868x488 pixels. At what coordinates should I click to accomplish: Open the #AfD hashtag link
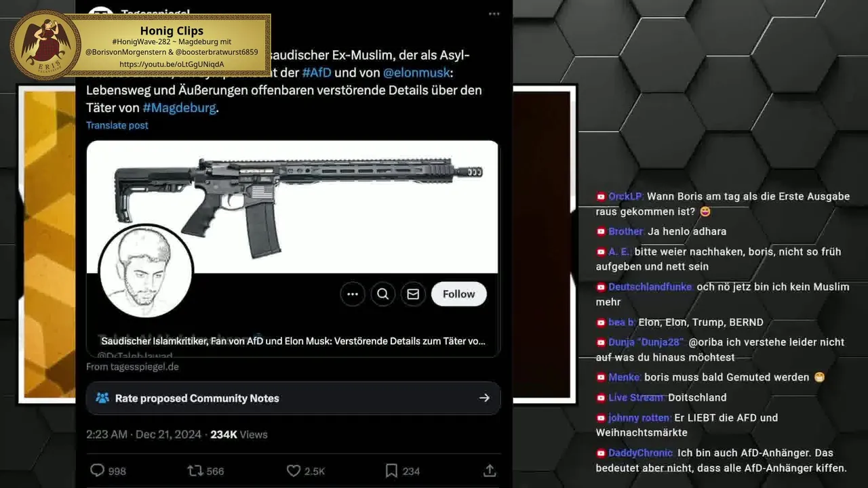(x=317, y=73)
